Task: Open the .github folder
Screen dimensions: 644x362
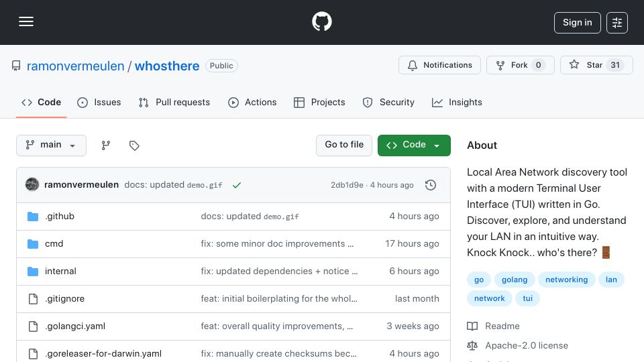Action: pyautogui.click(x=60, y=217)
